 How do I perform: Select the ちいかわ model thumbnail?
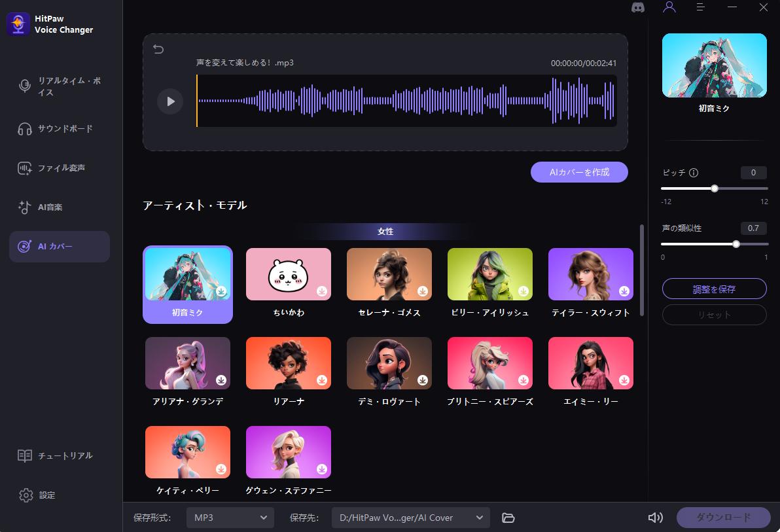[x=289, y=274]
